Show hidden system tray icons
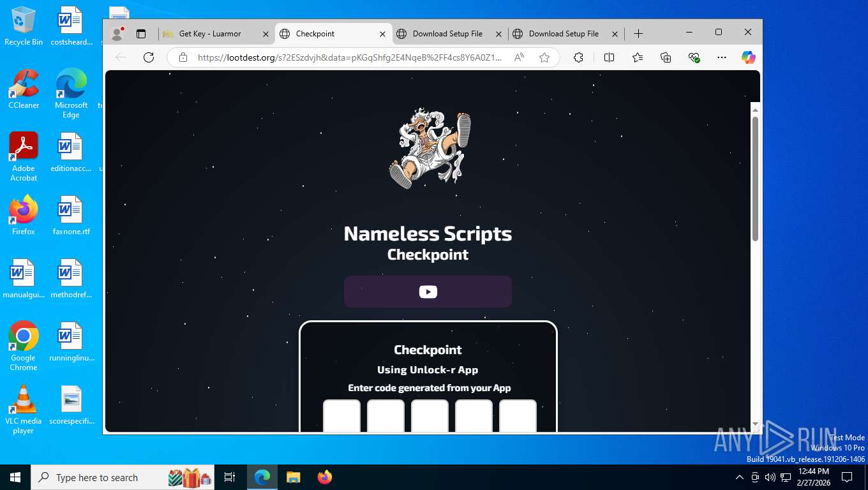868x490 pixels. [740, 477]
